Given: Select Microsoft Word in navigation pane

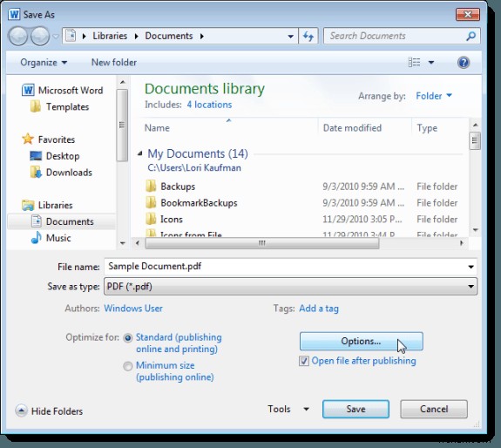Looking at the screenshot, I should pyautogui.click(x=63, y=91).
